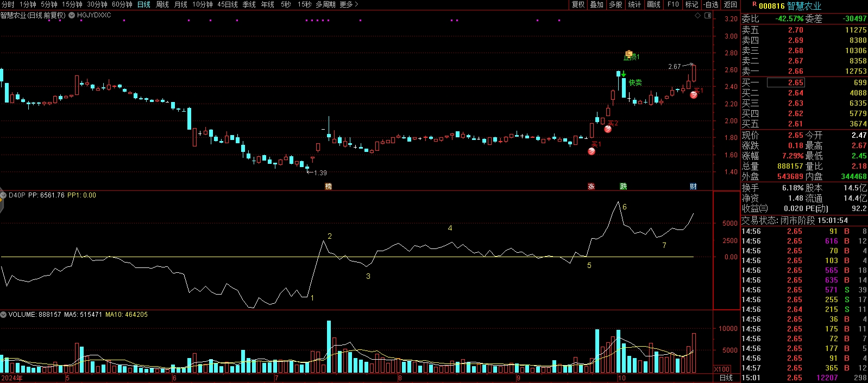This screenshot has height=383, width=868.
Task: Click 返回 to go back
Action: (x=731, y=4)
